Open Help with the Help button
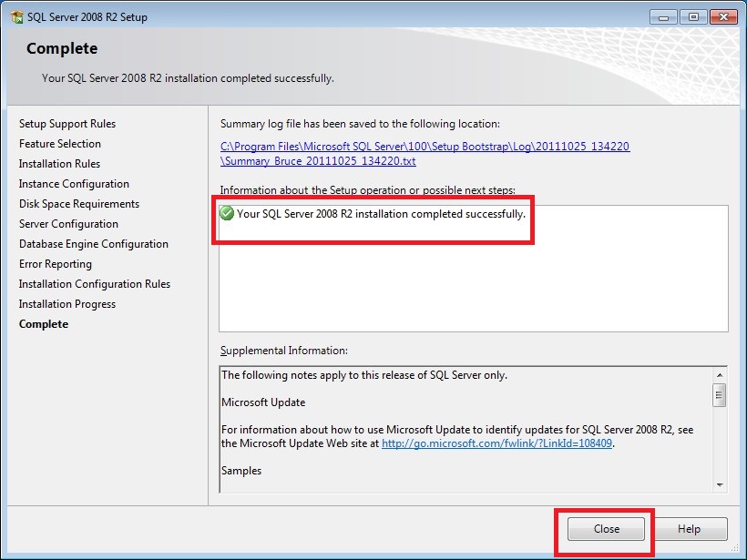747x560 pixels. [689, 529]
